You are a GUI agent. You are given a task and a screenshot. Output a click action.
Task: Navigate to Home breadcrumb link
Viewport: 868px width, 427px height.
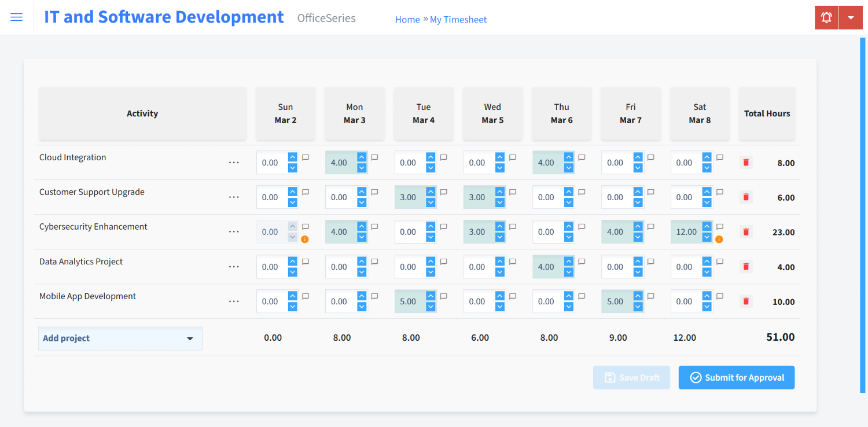click(x=407, y=19)
